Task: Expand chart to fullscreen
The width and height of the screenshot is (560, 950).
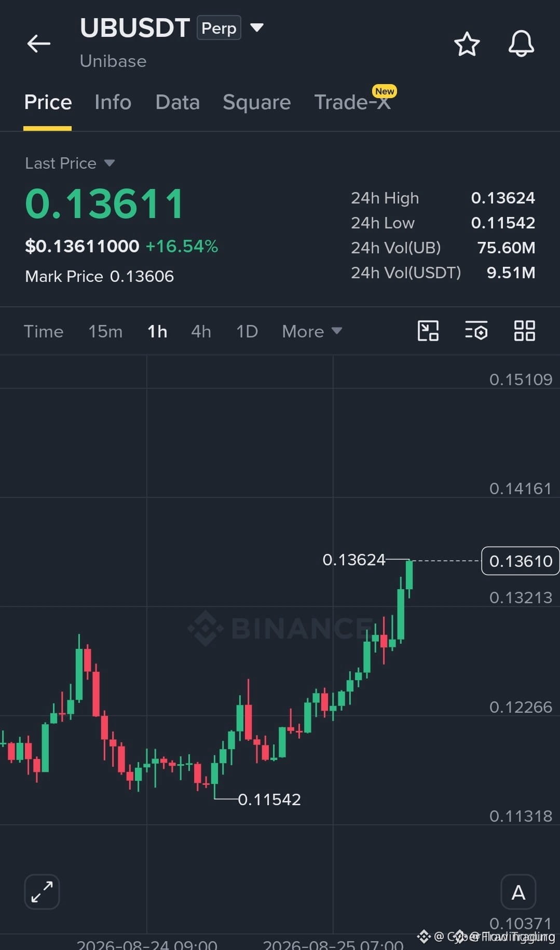Action: [42, 892]
